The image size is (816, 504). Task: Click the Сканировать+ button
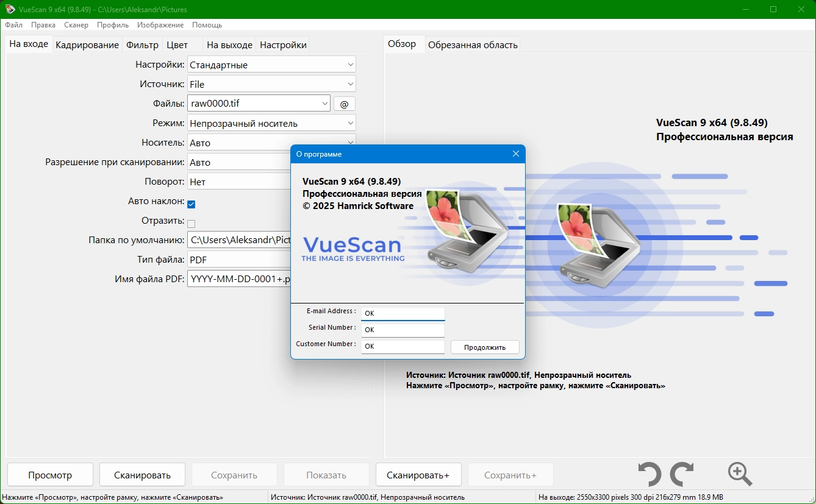[x=418, y=475]
